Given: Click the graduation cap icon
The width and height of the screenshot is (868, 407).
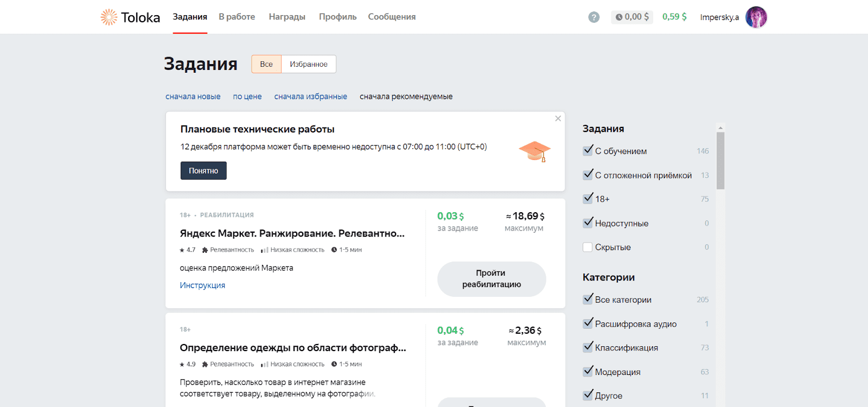Looking at the screenshot, I should [x=534, y=151].
